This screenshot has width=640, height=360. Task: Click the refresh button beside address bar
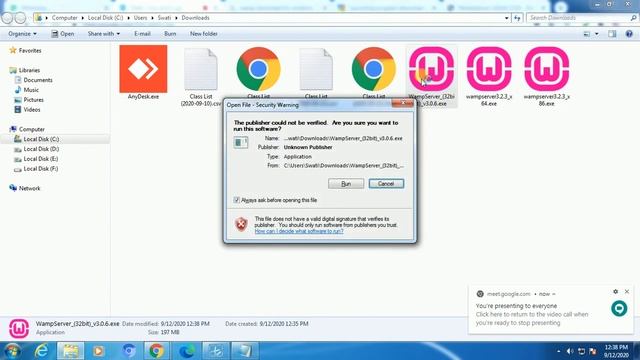517,18
